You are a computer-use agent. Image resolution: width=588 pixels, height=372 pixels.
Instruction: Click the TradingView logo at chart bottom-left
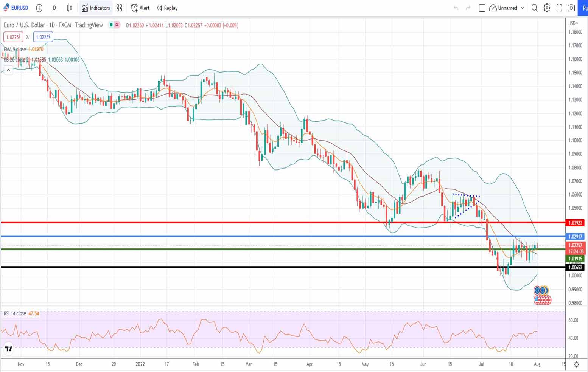click(x=8, y=349)
